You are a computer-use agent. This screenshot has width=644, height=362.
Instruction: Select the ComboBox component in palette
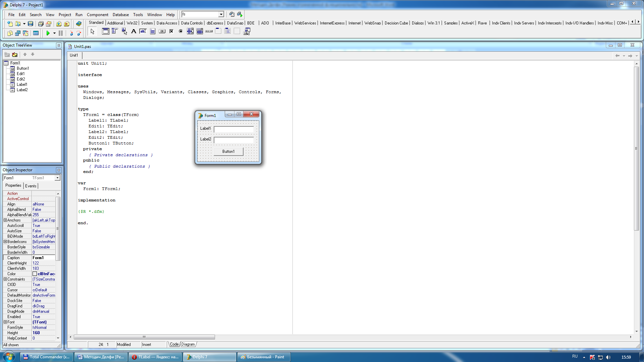(200, 31)
